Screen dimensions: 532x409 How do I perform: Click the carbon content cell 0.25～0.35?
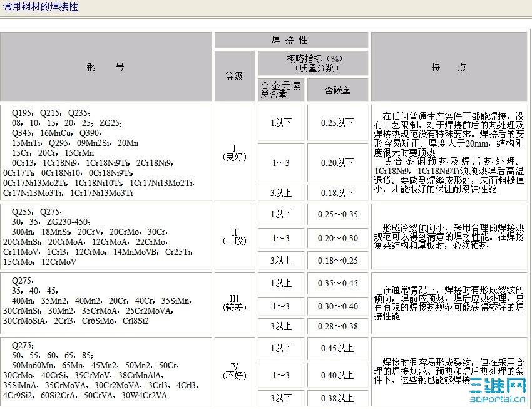coord(337,214)
